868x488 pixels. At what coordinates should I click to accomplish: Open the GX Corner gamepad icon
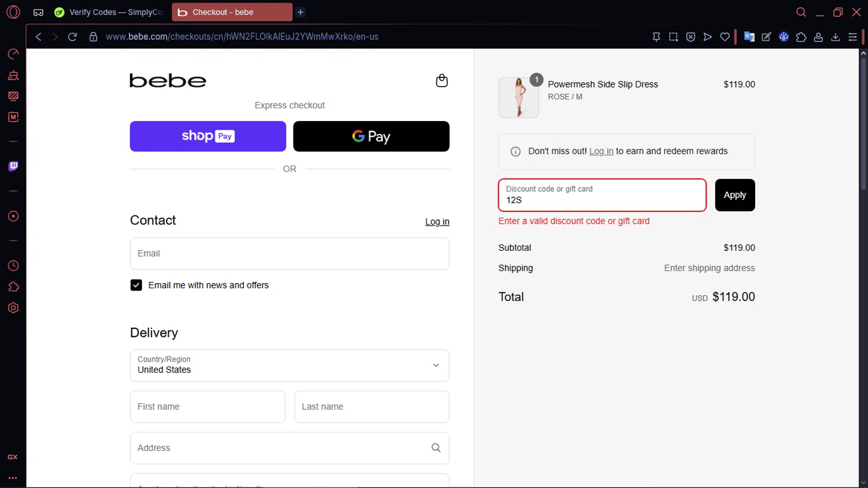tap(38, 12)
